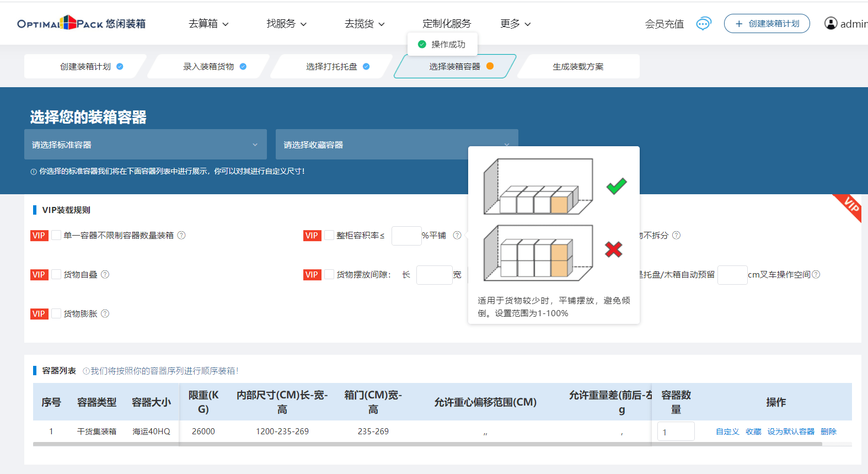Check the 货物膨胀 option

pyautogui.click(x=56, y=313)
